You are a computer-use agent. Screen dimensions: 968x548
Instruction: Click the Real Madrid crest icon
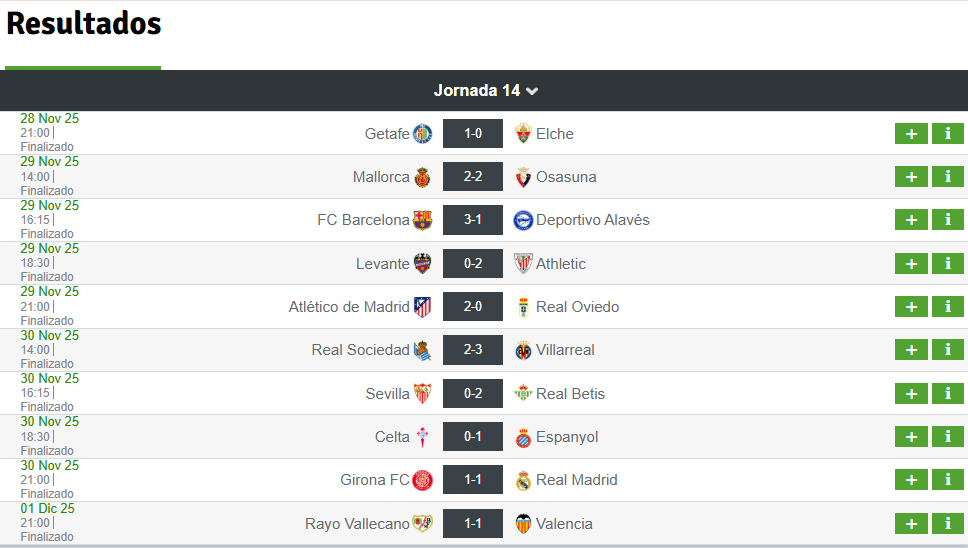point(523,480)
